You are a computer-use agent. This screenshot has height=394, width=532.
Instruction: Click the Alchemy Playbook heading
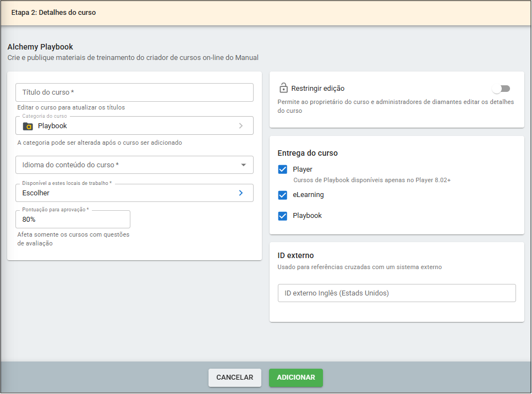[40, 47]
